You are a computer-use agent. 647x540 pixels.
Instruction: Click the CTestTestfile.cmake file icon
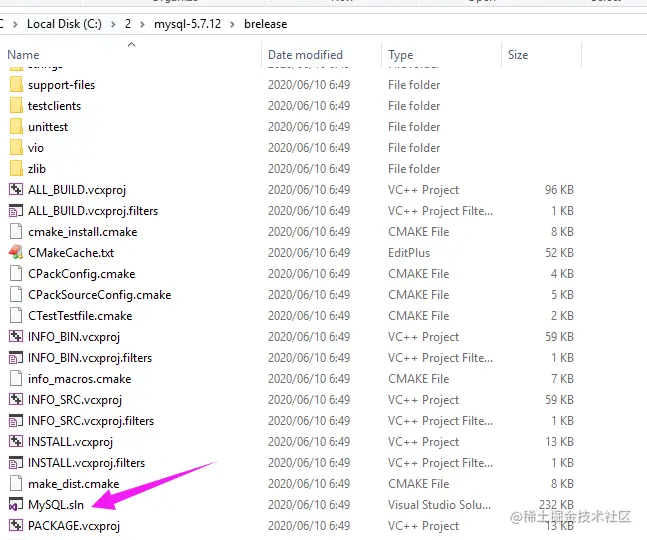[16, 316]
